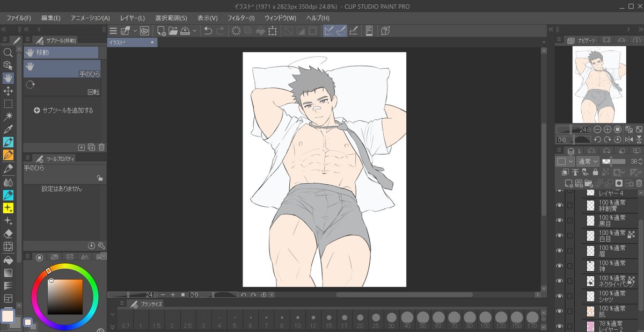Viewport: 644px width, 332px height.
Task: Toggle snap to ruler
Action: coord(328,31)
